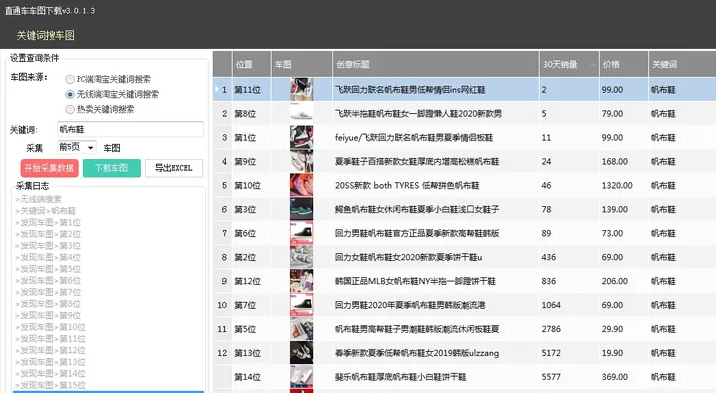
Task: Click log entry 发现车图>第10位
Action: [50, 327]
